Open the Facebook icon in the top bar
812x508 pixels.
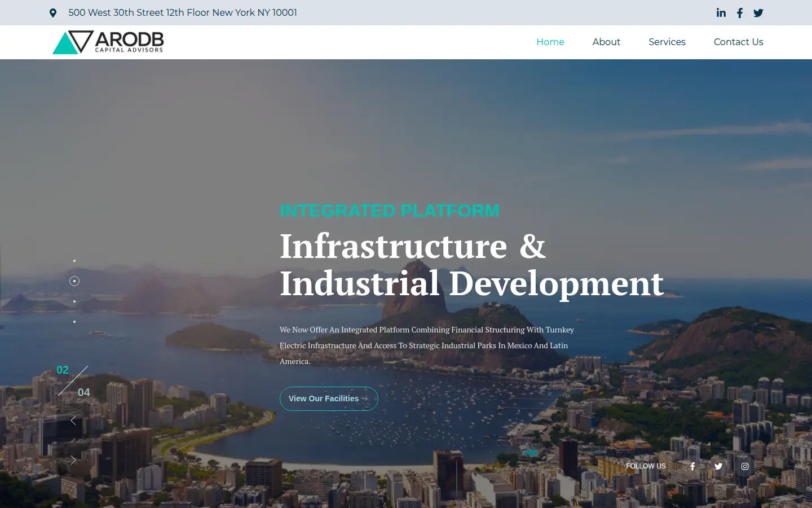[740, 13]
